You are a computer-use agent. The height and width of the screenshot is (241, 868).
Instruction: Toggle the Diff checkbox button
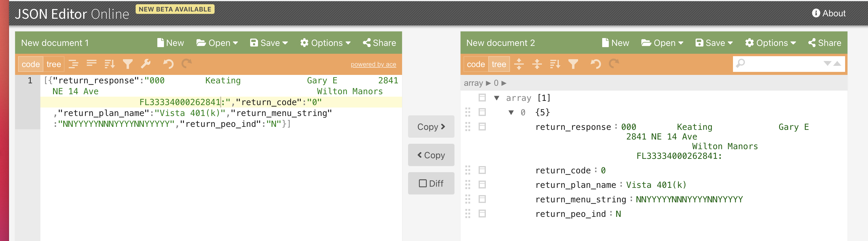pyautogui.click(x=431, y=183)
